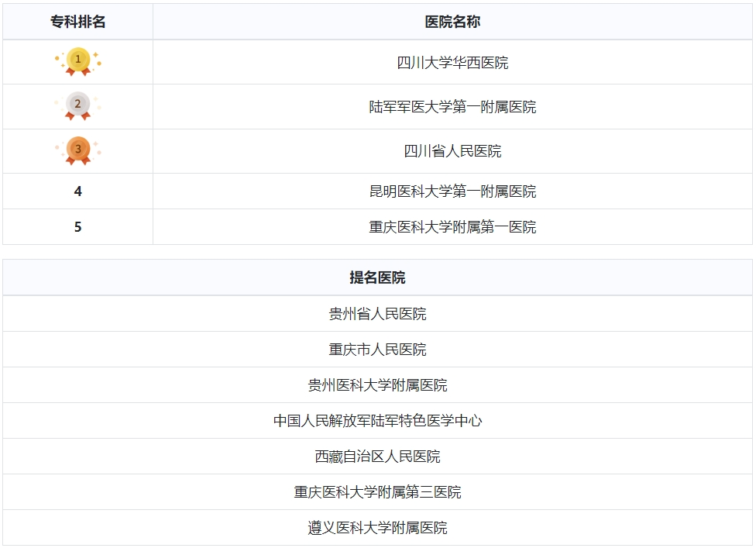756x548 pixels.
Task: Select the rank number 4 cell
Action: click(x=78, y=191)
